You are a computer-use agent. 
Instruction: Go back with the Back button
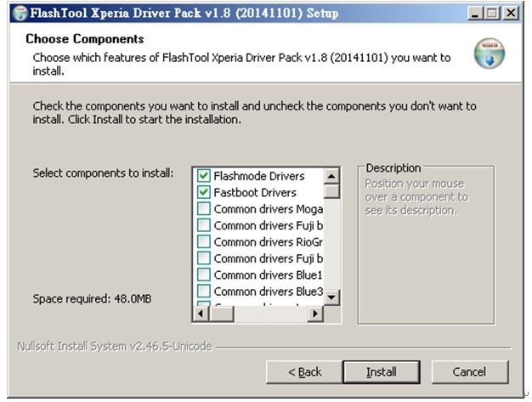304,372
